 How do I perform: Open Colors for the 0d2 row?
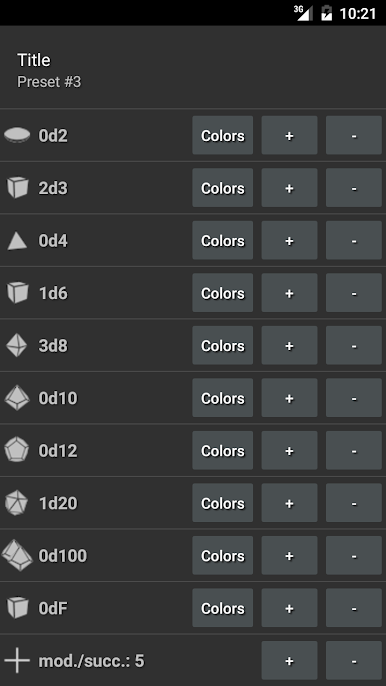click(x=223, y=135)
